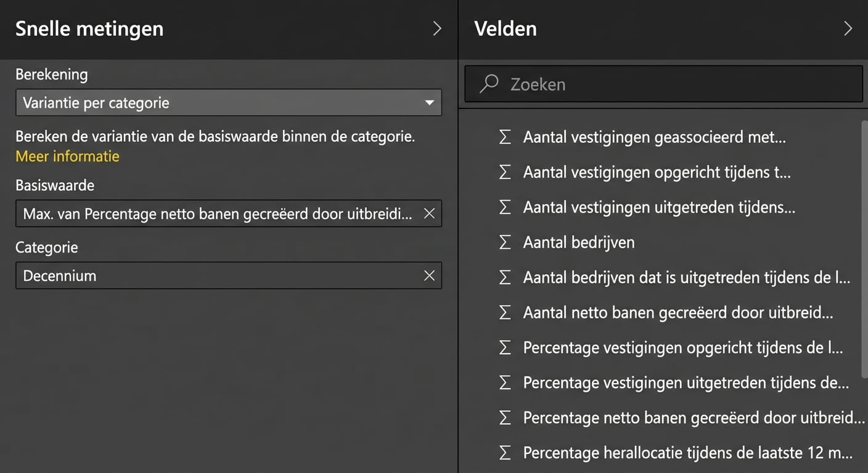Screen dimensions: 868x473
Task: Click sigma icon for Aantal netto banen
Action: (505, 313)
